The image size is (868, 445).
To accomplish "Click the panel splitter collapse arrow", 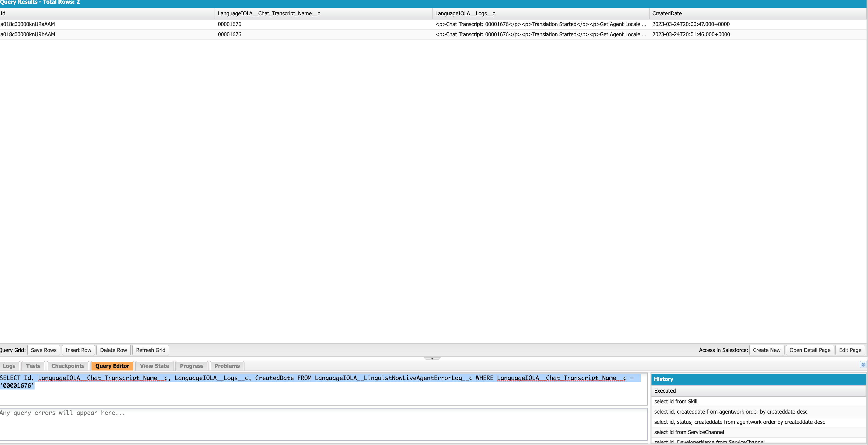I will point(432,358).
